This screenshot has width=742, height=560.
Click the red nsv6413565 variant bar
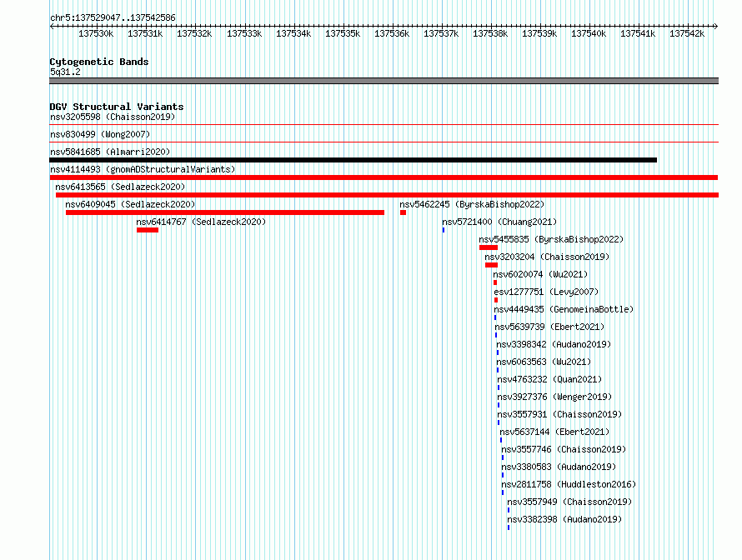(x=387, y=195)
